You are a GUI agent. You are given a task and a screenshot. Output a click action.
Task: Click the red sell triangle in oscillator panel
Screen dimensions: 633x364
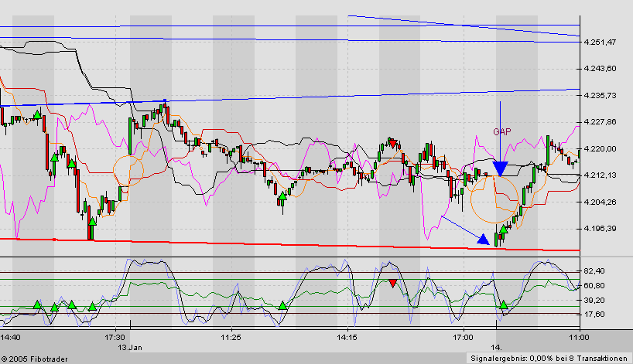click(x=393, y=284)
